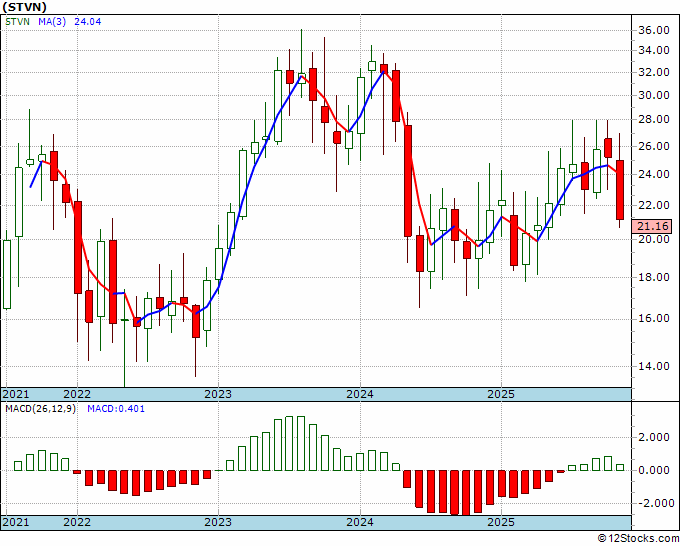Click the 22.00 price axis label

[x=654, y=205]
